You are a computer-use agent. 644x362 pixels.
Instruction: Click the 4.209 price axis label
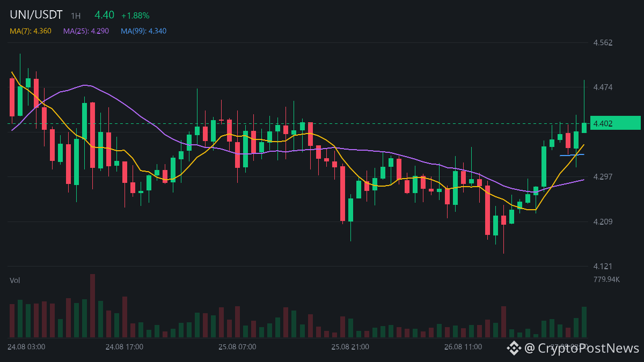[x=603, y=221]
